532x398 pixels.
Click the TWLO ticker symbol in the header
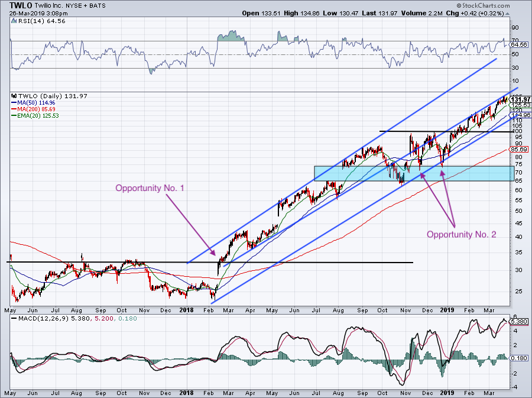[x=21, y=5]
